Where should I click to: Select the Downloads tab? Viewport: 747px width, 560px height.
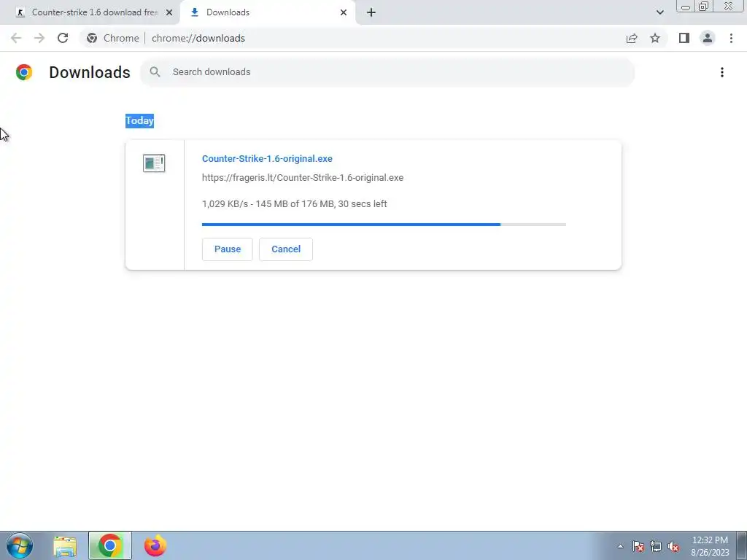[x=267, y=12]
